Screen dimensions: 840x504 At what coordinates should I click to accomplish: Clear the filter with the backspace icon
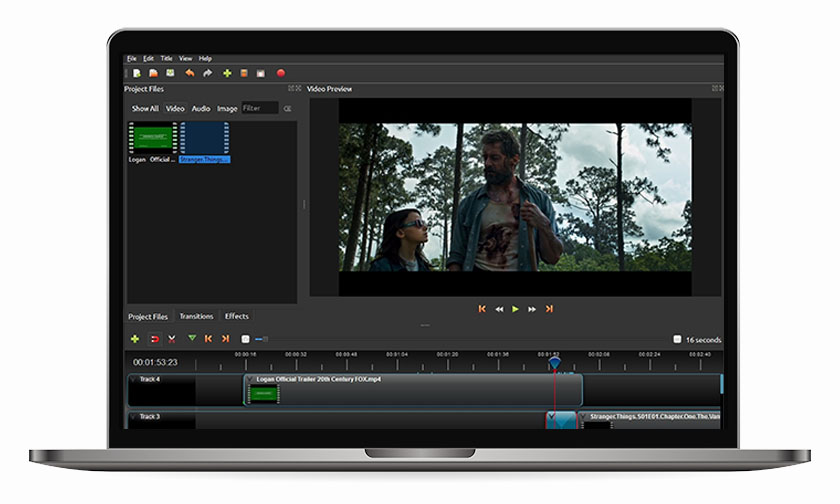tap(287, 108)
